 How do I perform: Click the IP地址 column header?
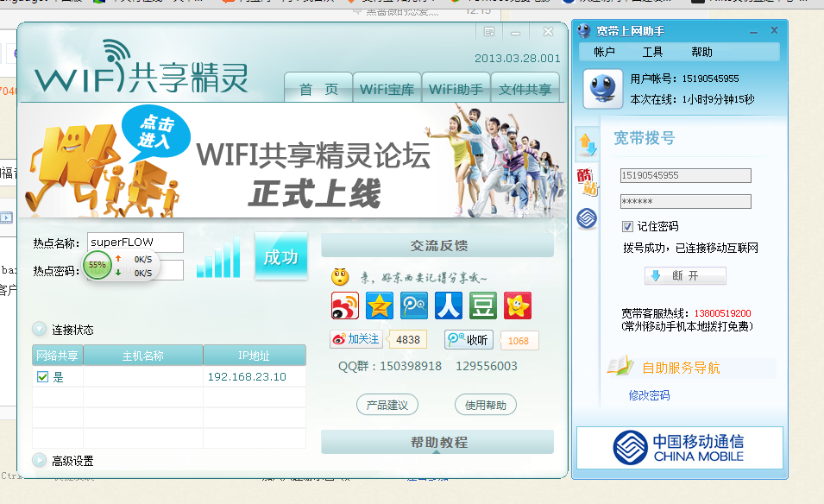[255, 356]
